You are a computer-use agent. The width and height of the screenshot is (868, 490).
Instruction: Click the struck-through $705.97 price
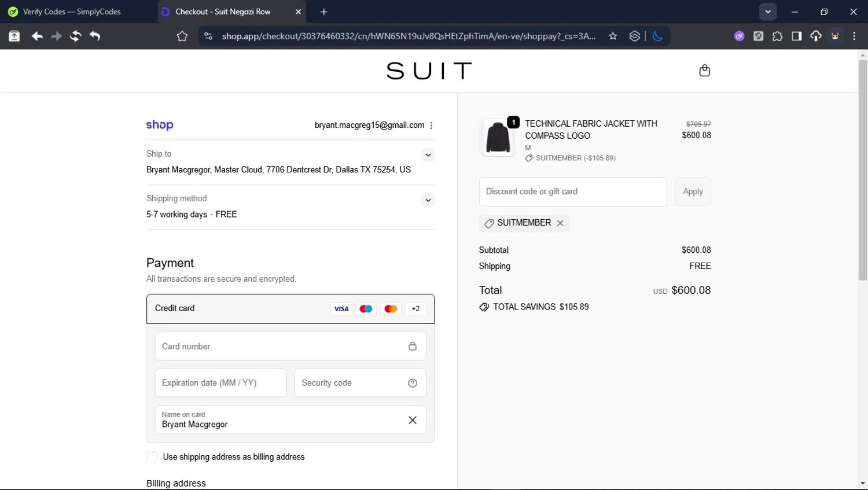tap(698, 124)
